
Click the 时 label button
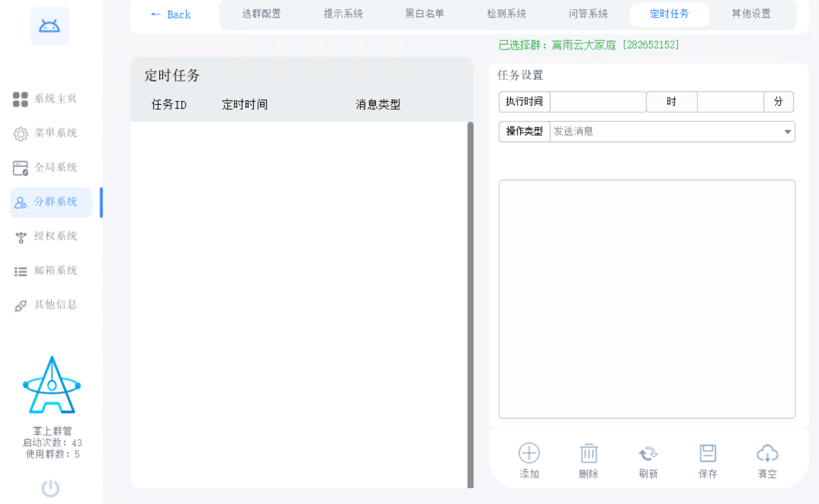(x=671, y=102)
